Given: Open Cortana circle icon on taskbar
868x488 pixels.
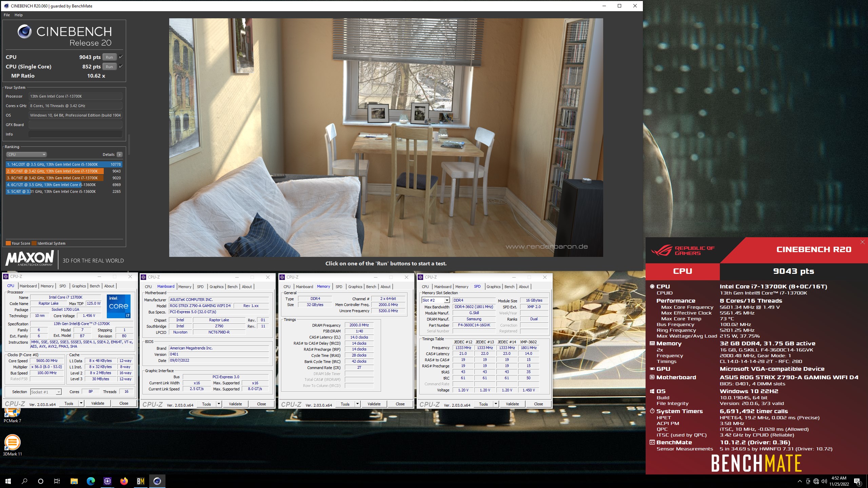Looking at the screenshot, I should coord(41,481).
